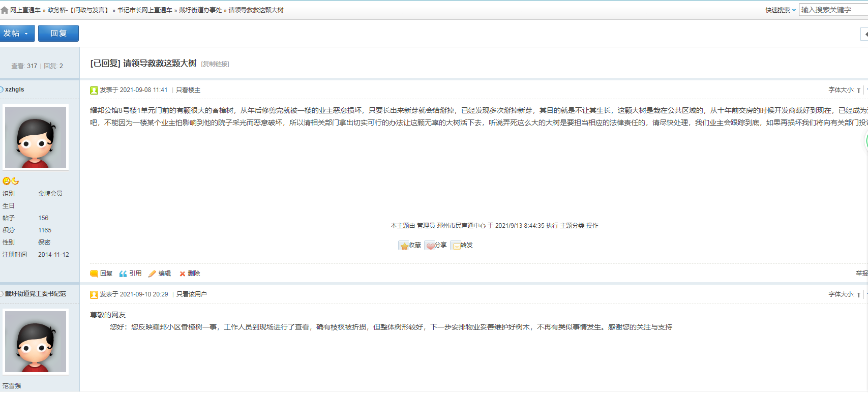Click the xzhgls avatar thumbnail
Screen dimensions: 868x393
(36, 137)
